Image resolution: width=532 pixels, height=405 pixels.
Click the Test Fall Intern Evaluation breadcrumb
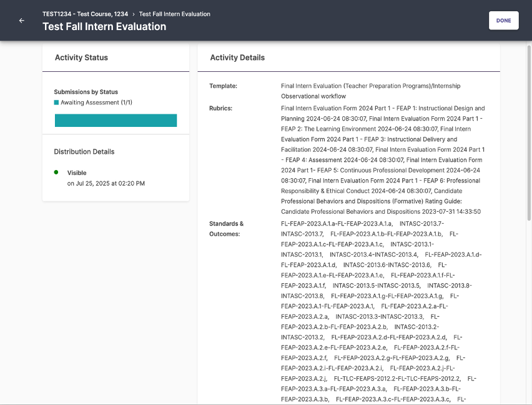click(x=175, y=14)
